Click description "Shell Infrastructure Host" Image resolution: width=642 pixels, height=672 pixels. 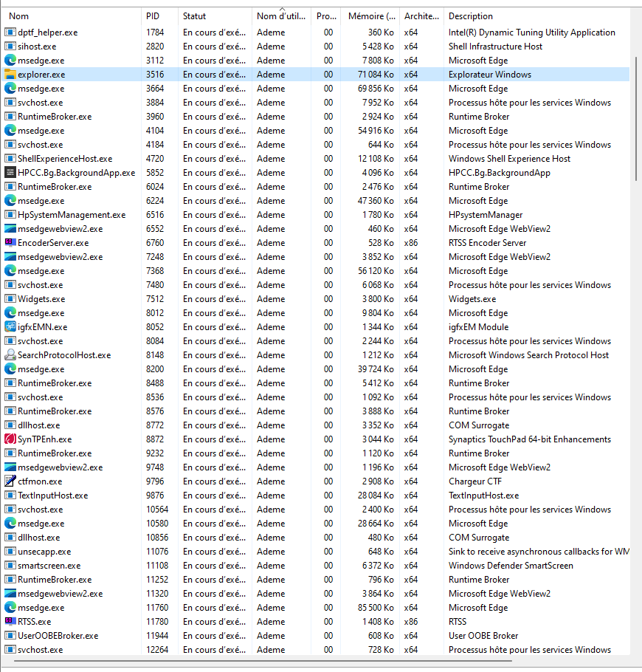tap(495, 47)
